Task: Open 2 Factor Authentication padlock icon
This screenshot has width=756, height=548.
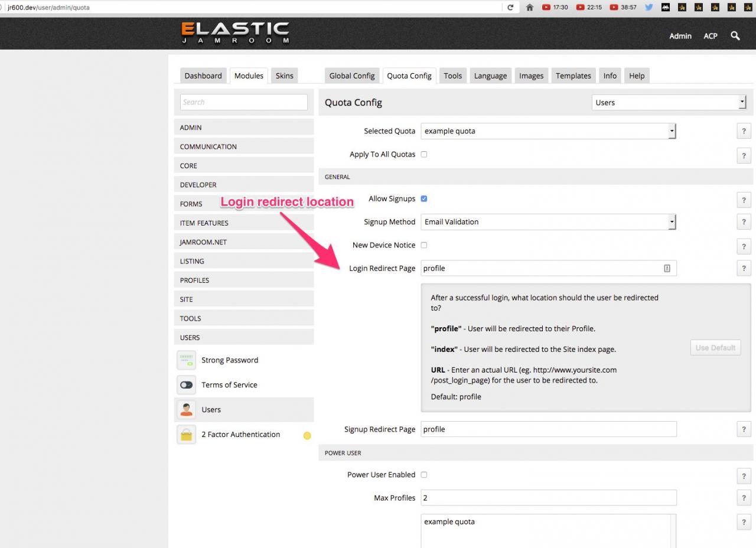Action: click(186, 435)
